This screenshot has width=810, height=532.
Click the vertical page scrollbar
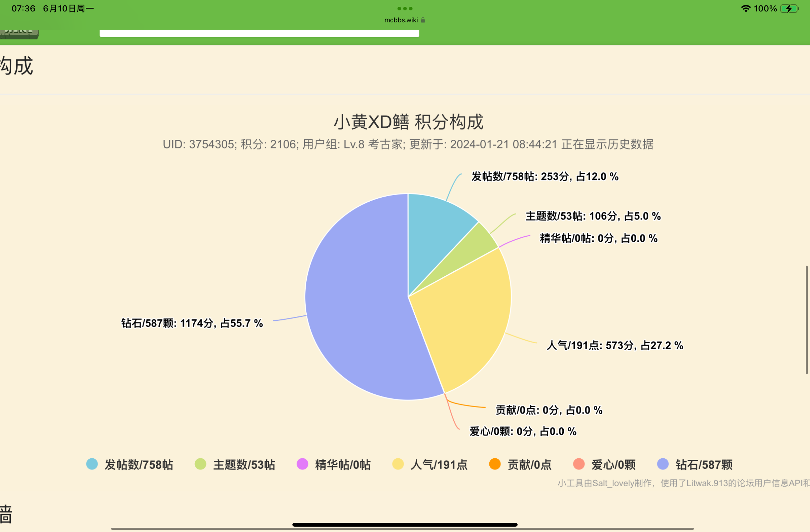[x=806, y=320]
